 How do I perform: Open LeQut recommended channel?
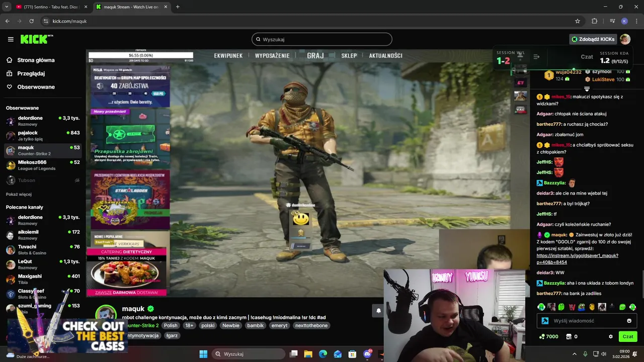tap(43, 264)
